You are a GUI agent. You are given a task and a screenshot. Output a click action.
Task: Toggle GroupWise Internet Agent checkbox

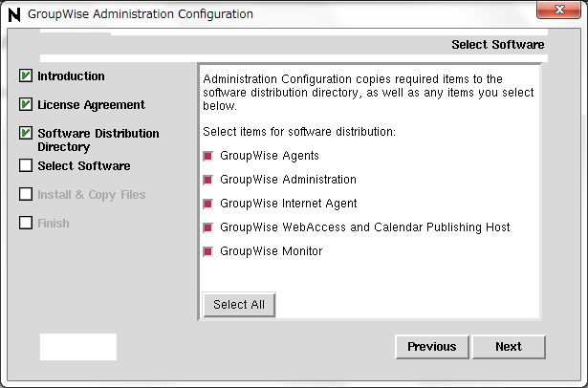click(208, 204)
